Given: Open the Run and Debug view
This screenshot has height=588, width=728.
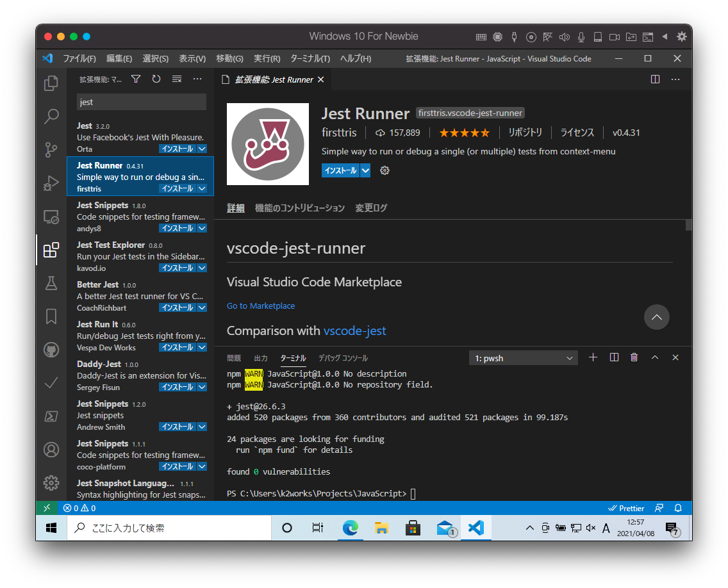Looking at the screenshot, I should click(x=51, y=183).
